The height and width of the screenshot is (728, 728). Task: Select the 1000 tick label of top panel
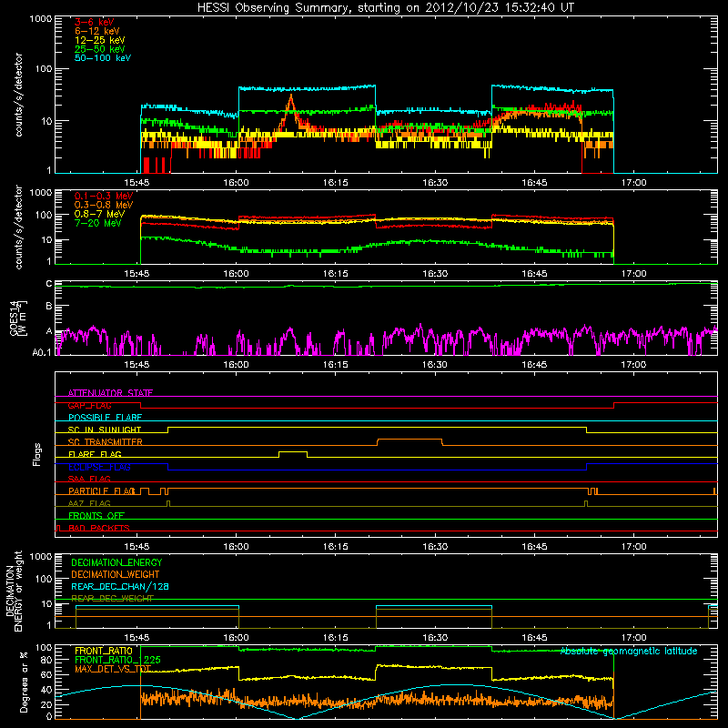coord(41,18)
